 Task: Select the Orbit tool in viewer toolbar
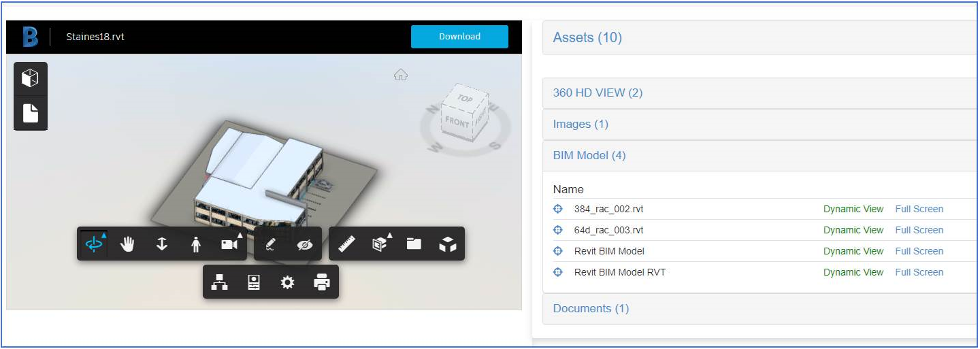(94, 244)
